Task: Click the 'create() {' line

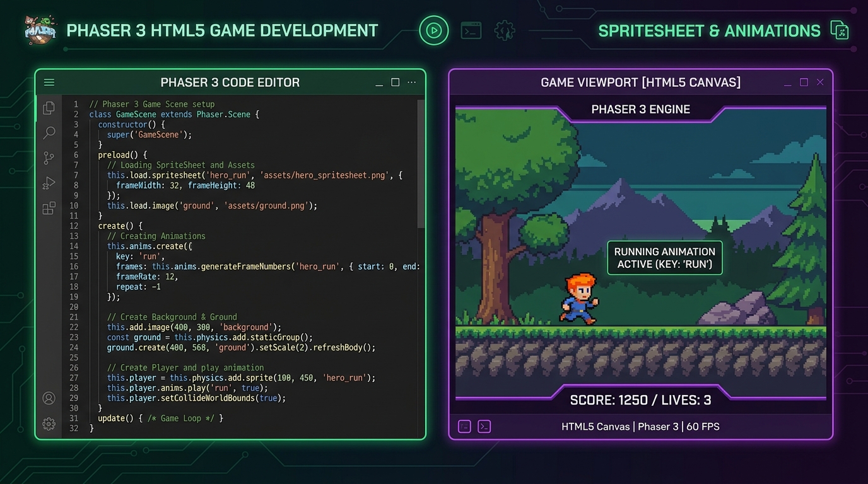Action: click(x=120, y=226)
